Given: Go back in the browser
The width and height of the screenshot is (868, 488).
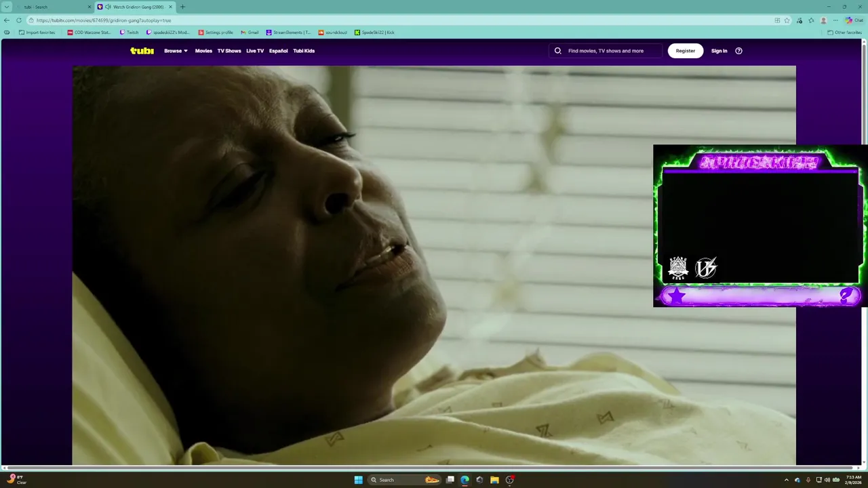Looking at the screenshot, I should (7, 20).
